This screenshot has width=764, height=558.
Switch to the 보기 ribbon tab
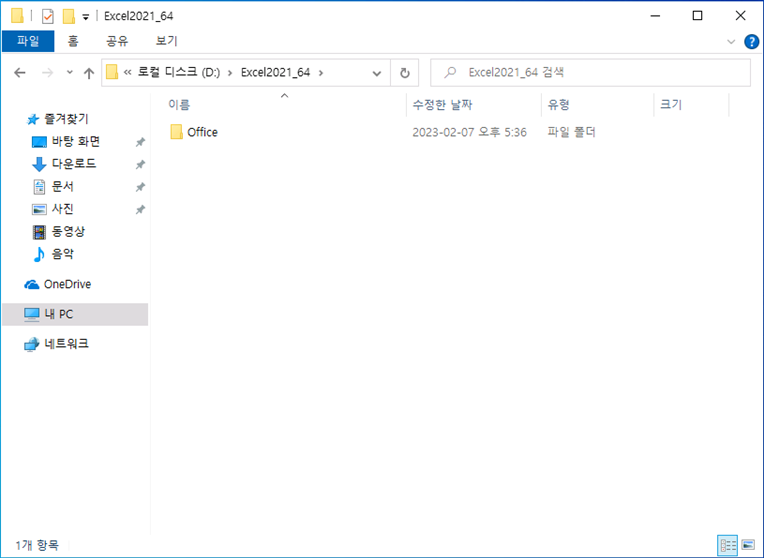166,41
